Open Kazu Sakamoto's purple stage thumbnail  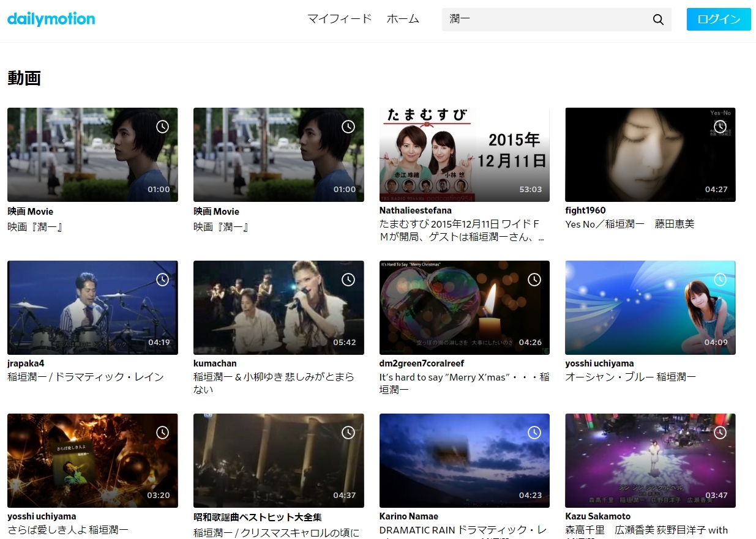(x=650, y=461)
